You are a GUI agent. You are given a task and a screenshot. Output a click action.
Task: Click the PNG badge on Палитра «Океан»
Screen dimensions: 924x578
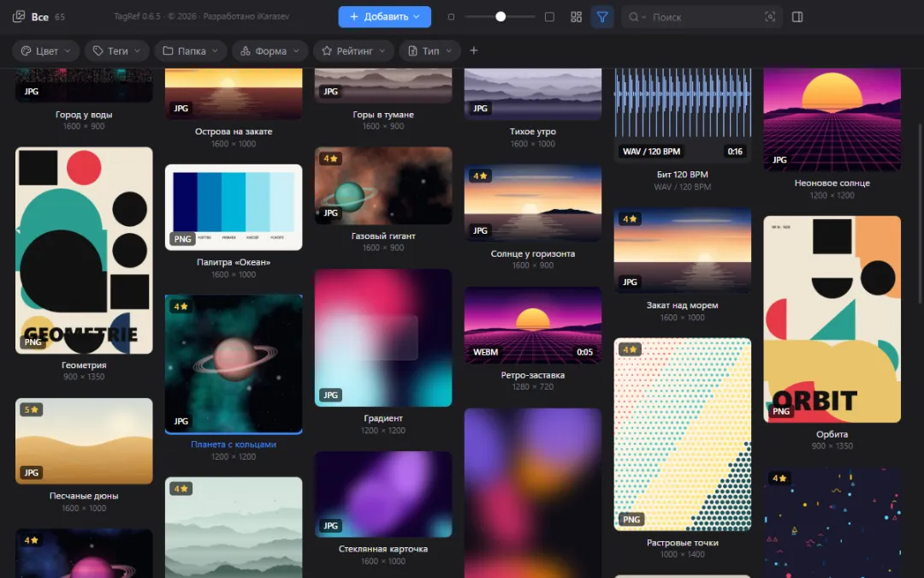click(x=182, y=239)
